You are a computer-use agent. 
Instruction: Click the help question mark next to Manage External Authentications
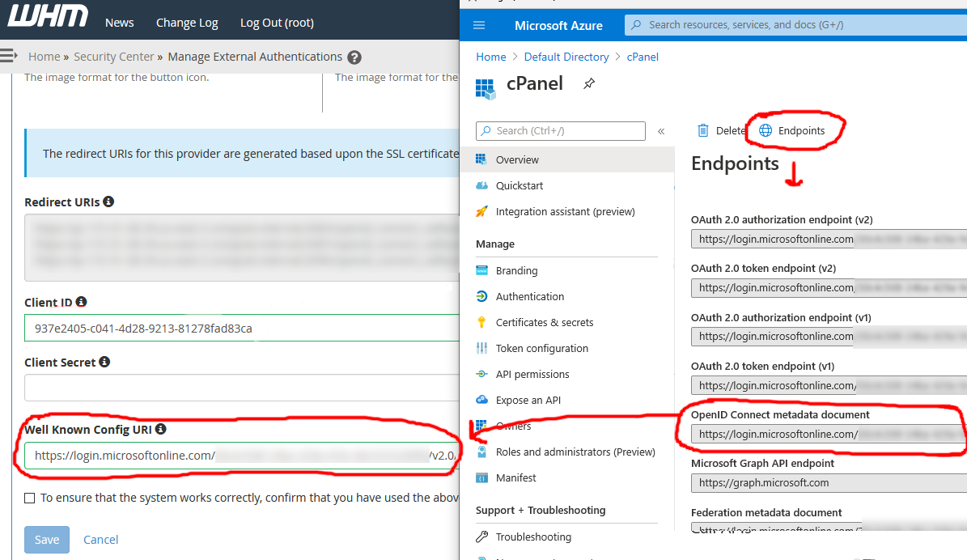click(x=355, y=57)
